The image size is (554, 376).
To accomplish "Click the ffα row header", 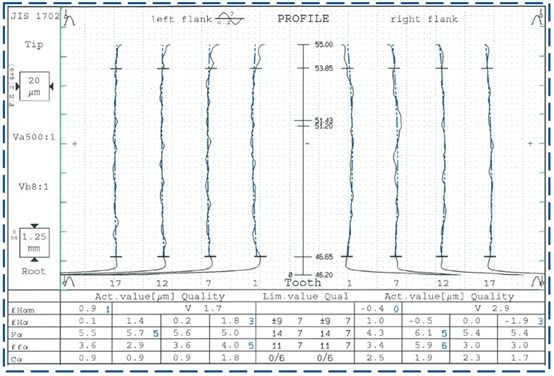I will click(20, 347).
